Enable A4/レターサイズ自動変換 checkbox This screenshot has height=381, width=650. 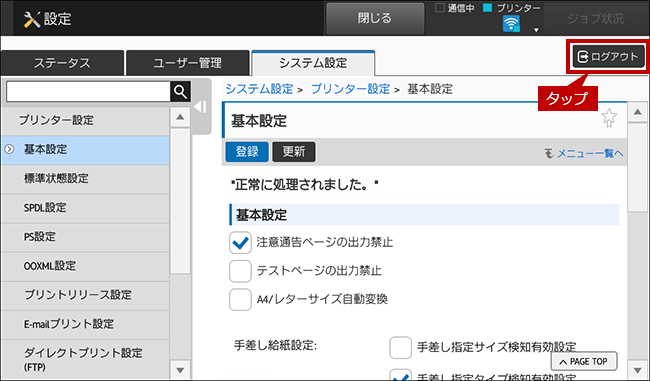[x=240, y=299]
